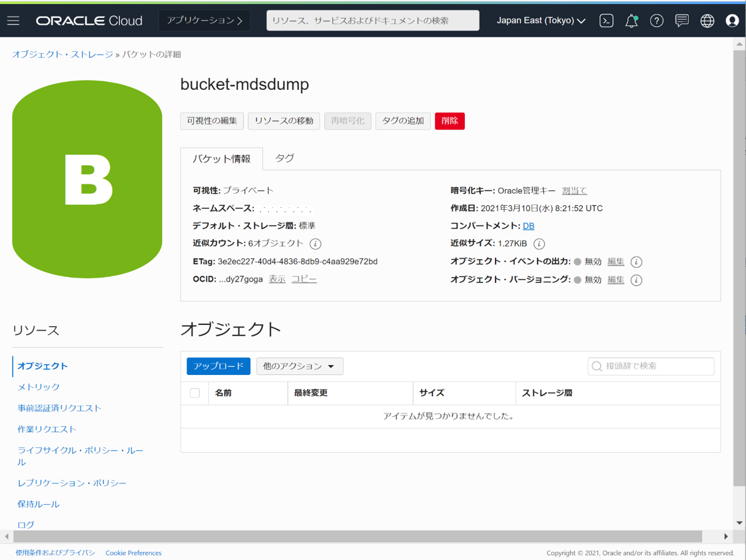Click the language globe icon

point(707,21)
